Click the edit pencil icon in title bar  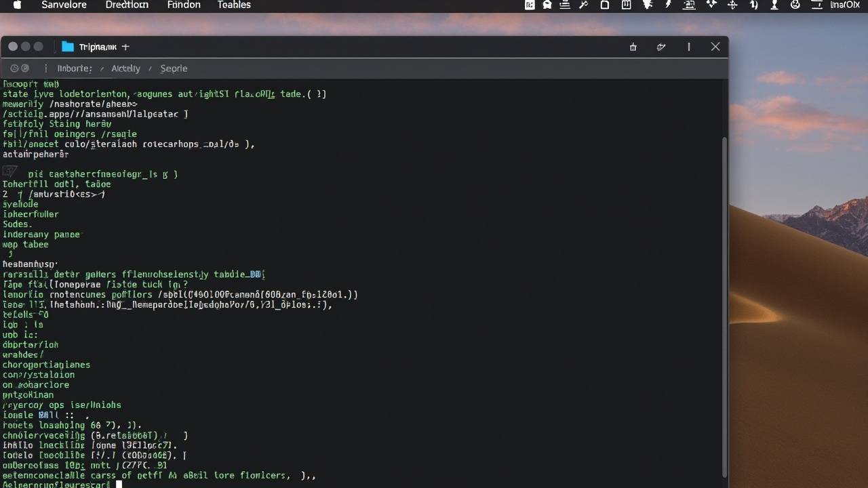[x=661, y=47]
